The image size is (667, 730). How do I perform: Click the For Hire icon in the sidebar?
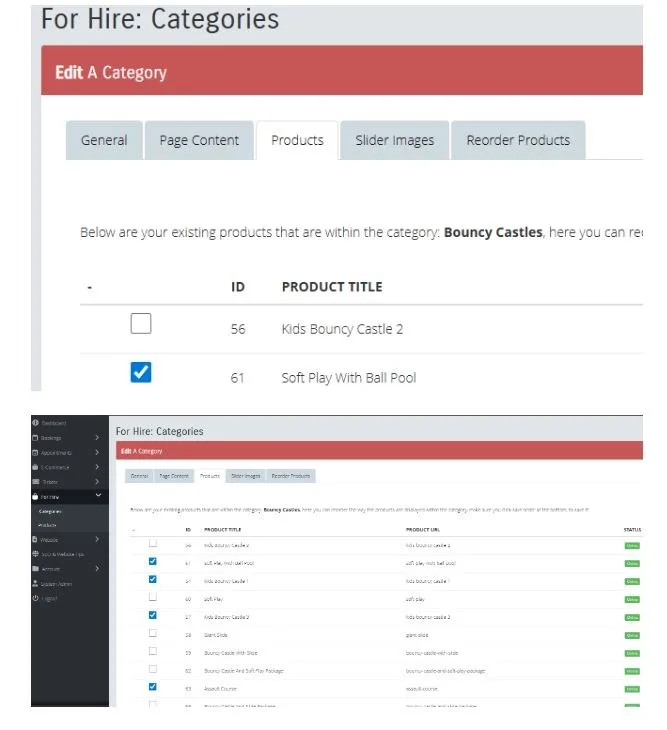(35, 496)
